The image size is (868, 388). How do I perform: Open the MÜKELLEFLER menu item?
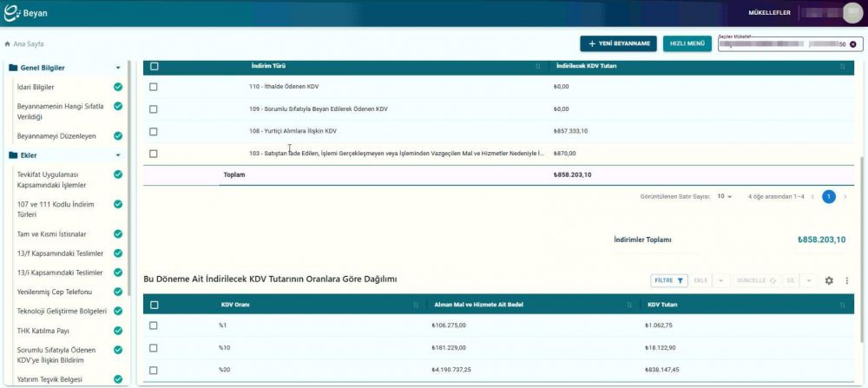[x=769, y=13]
